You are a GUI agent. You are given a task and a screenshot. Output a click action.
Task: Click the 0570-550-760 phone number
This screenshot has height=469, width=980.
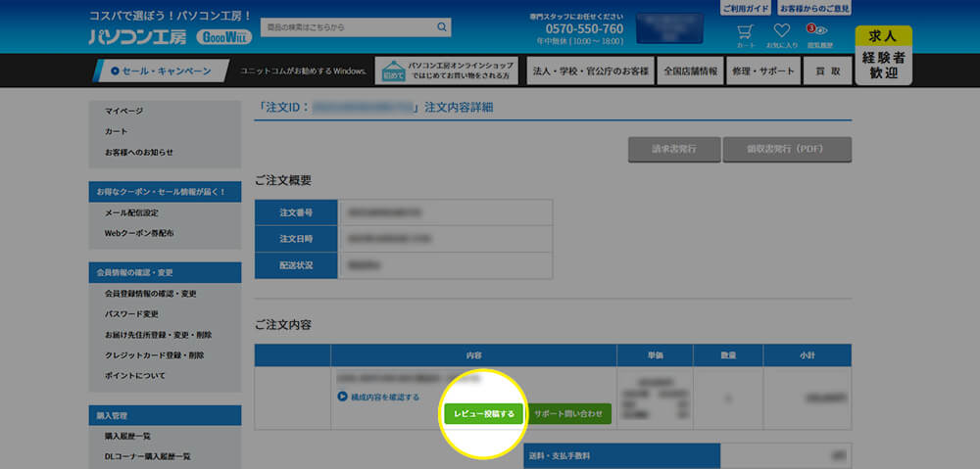[584, 28]
